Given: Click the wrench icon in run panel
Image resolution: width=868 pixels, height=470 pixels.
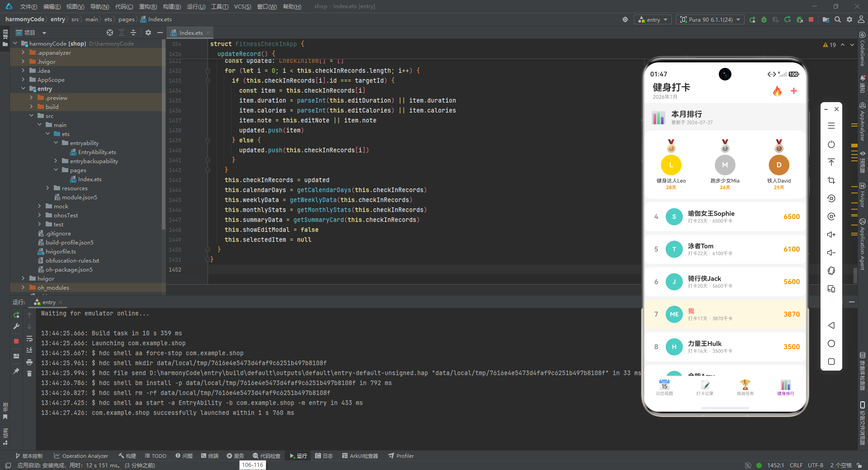Looking at the screenshot, I should pos(16,326).
